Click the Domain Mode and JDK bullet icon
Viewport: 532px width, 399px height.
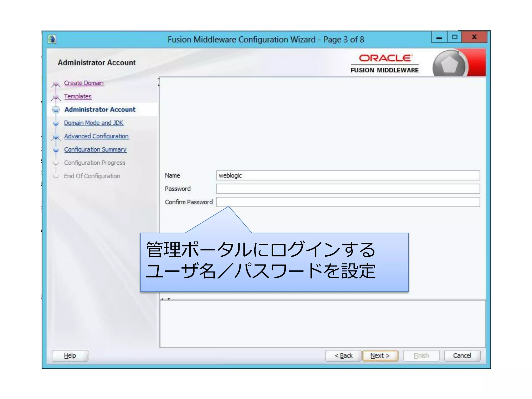tap(56, 123)
